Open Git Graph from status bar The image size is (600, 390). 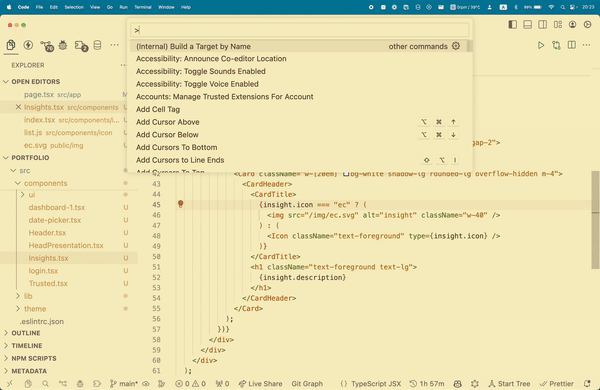coord(307,383)
